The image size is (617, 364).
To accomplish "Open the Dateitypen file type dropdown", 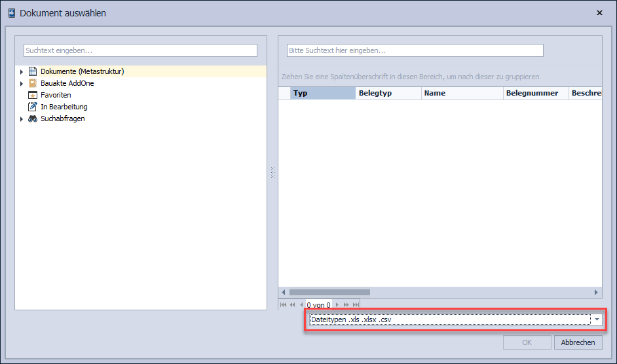I will [x=597, y=319].
